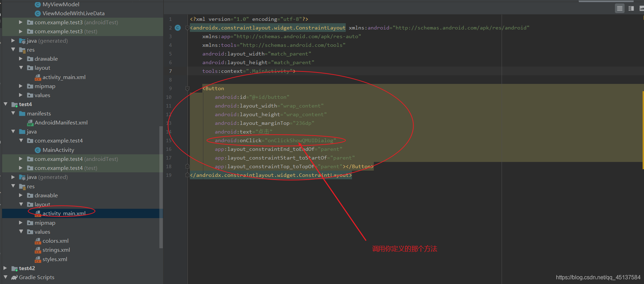644x284 pixels.
Task: Open colors.xml from values
Action: (55, 241)
